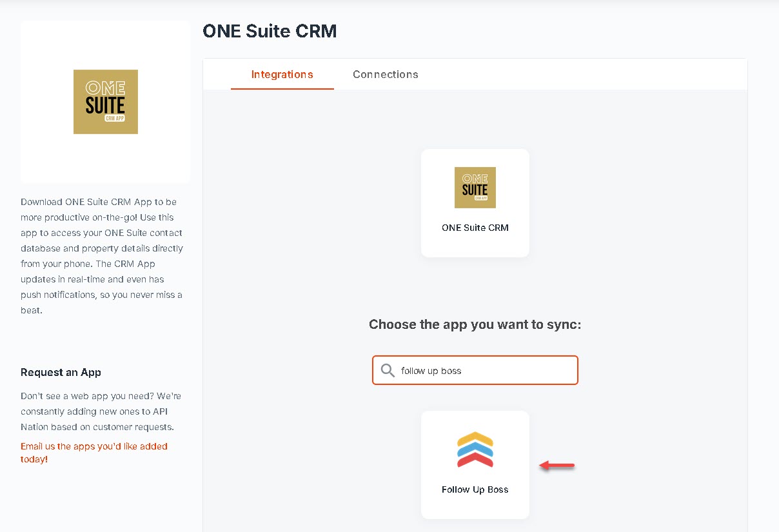Screen dimensions: 779x532
Task: Click the 'Download ONE Suite CRM App' description text
Action: [x=102, y=256]
